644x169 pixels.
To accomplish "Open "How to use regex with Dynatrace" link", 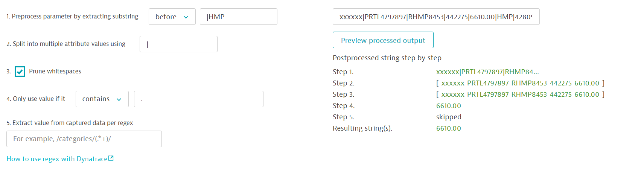I will click(x=57, y=159).
